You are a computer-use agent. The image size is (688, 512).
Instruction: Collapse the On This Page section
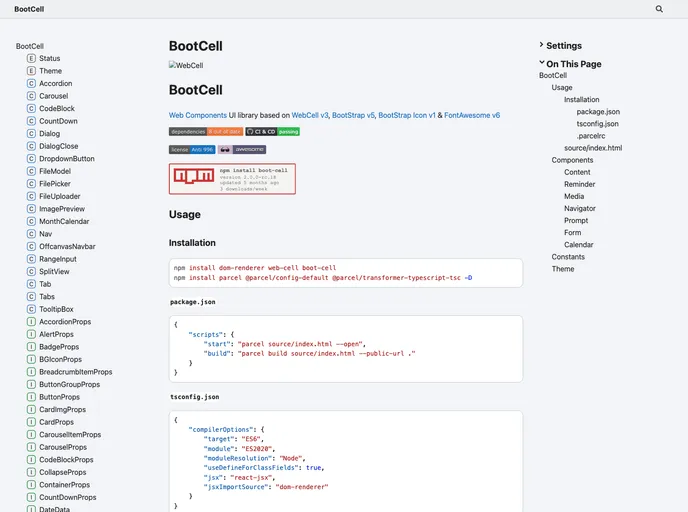570,64
